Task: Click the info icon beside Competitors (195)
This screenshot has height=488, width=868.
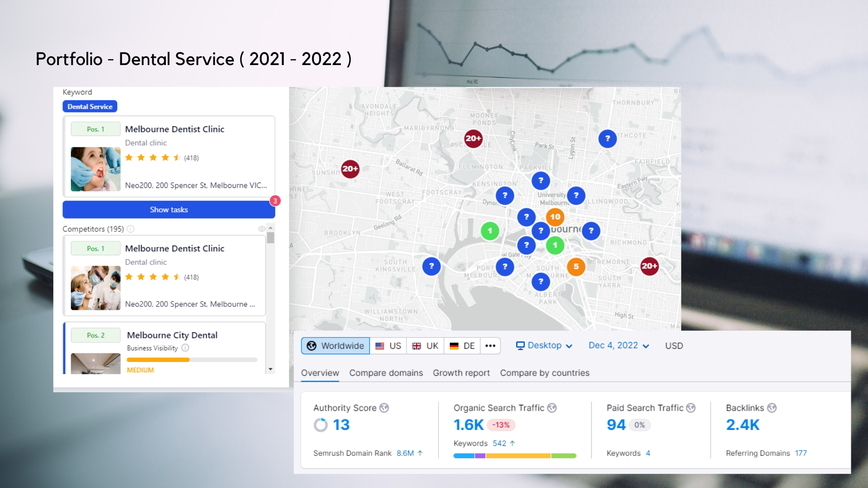Action: (131, 229)
